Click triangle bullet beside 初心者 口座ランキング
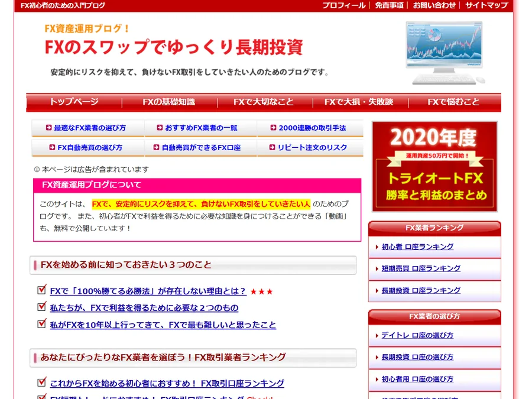This screenshot has width=532, height=399. coord(377,247)
